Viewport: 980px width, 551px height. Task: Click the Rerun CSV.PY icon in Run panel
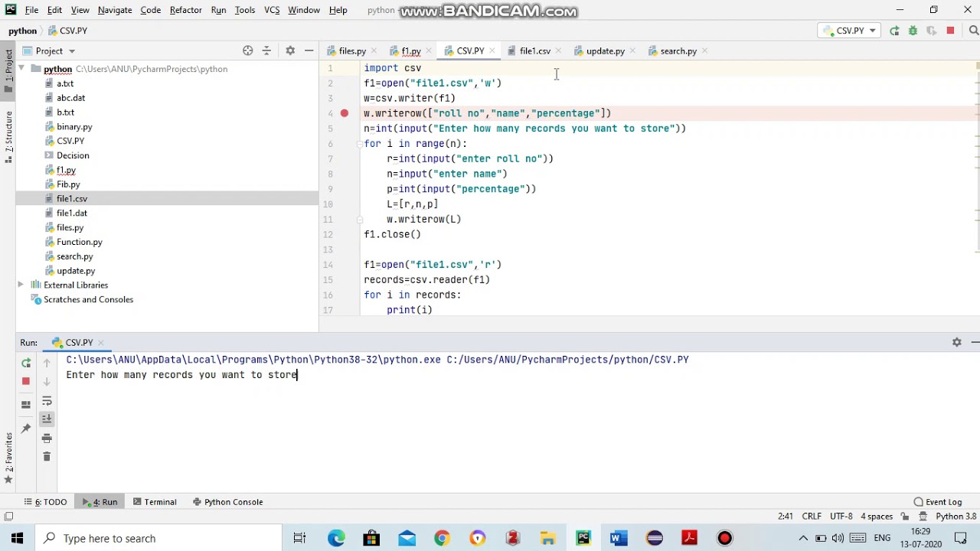coord(26,364)
